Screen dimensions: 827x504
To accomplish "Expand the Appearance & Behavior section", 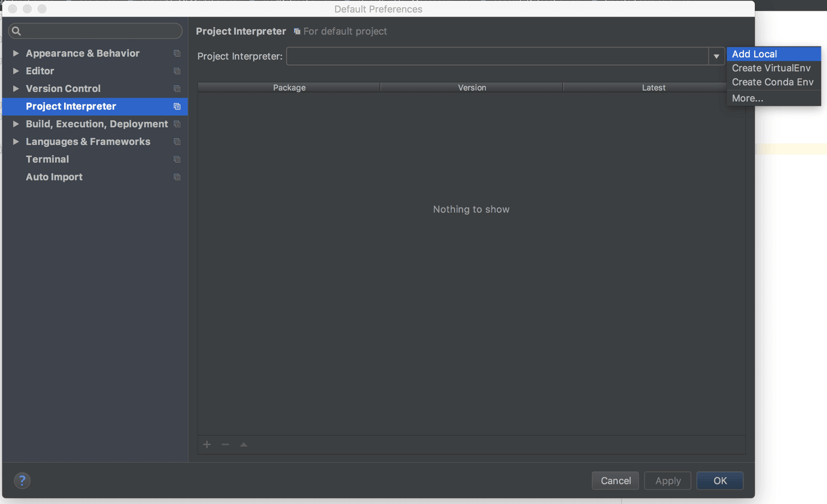I will (x=16, y=53).
